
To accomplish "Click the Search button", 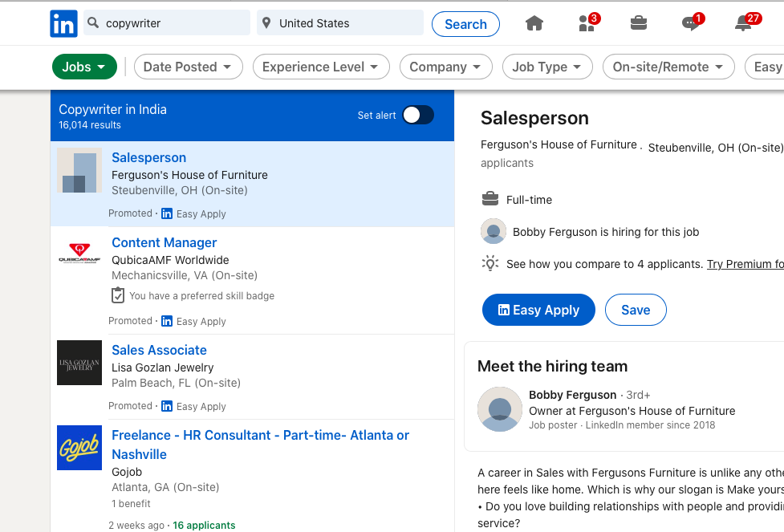I will point(465,24).
